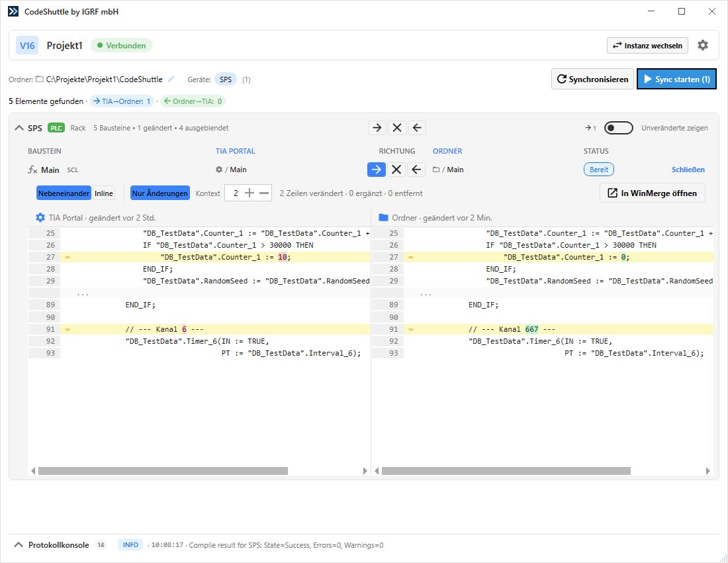Click the INFO log level badge
This screenshot has width=728, height=563.
click(130, 544)
